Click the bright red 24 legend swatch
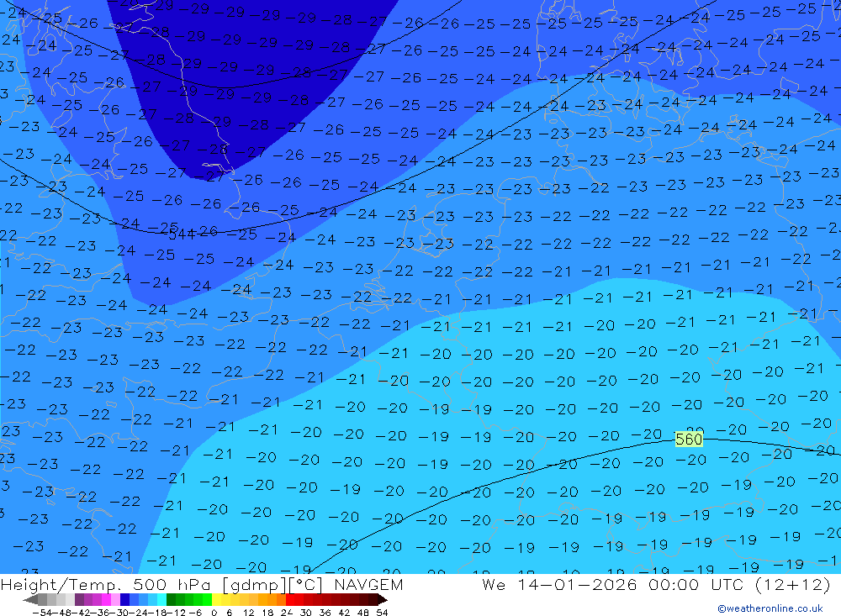Image resolution: width=841 pixels, height=616 pixels. pyautogui.click(x=290, y=599)
